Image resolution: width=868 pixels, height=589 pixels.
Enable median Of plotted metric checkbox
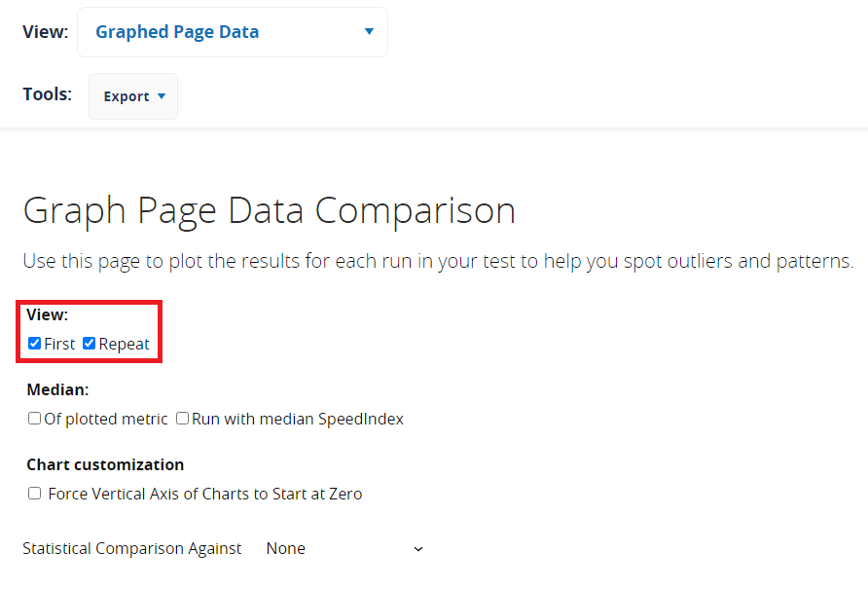point(35,419)
